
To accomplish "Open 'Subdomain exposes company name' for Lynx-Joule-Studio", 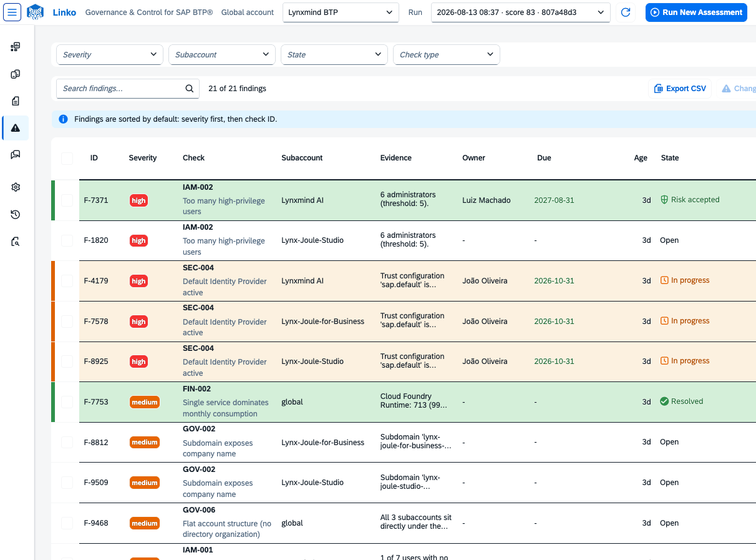I will (x=218, y=489).
